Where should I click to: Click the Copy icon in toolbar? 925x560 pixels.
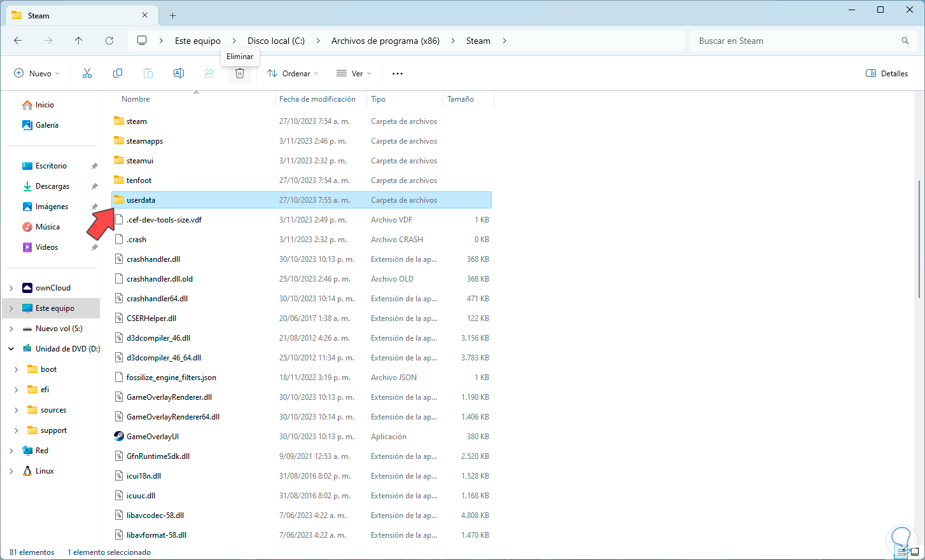(118, 74)
